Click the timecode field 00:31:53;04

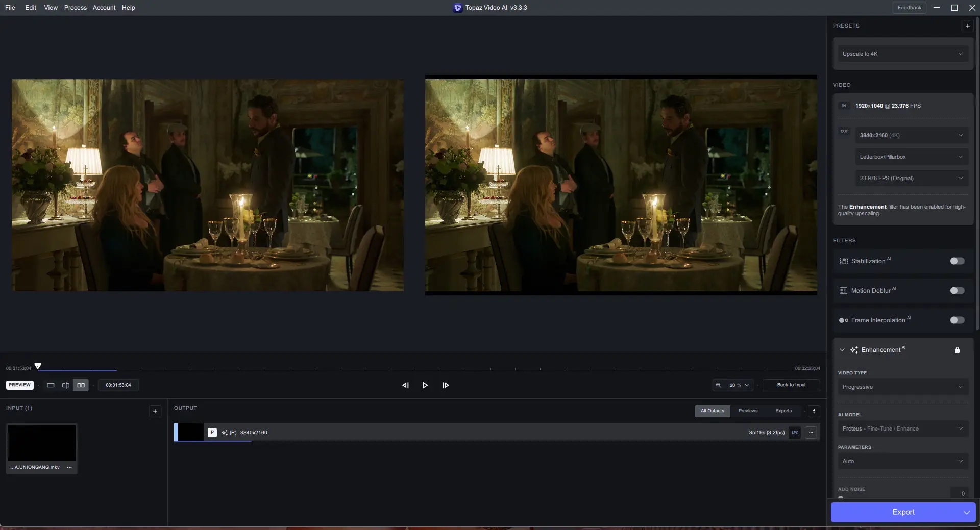pos(118,385)
